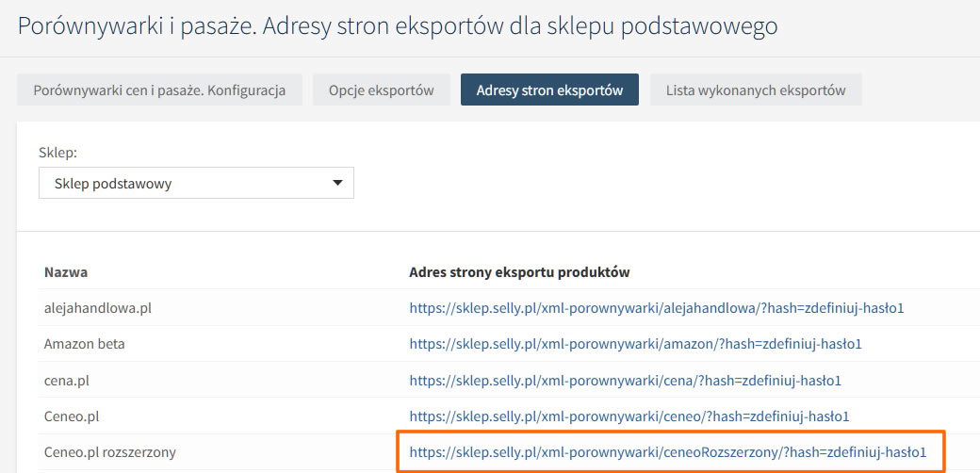Click the Amazon export URL link
Image resolution: width=980 pixels, height=473 pixels.
(x=635, y=344)
